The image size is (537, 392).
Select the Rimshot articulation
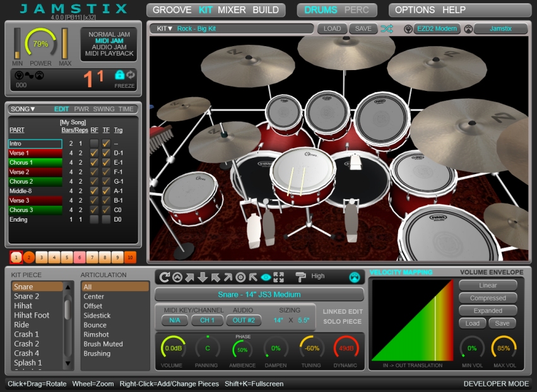click(115, 335)
